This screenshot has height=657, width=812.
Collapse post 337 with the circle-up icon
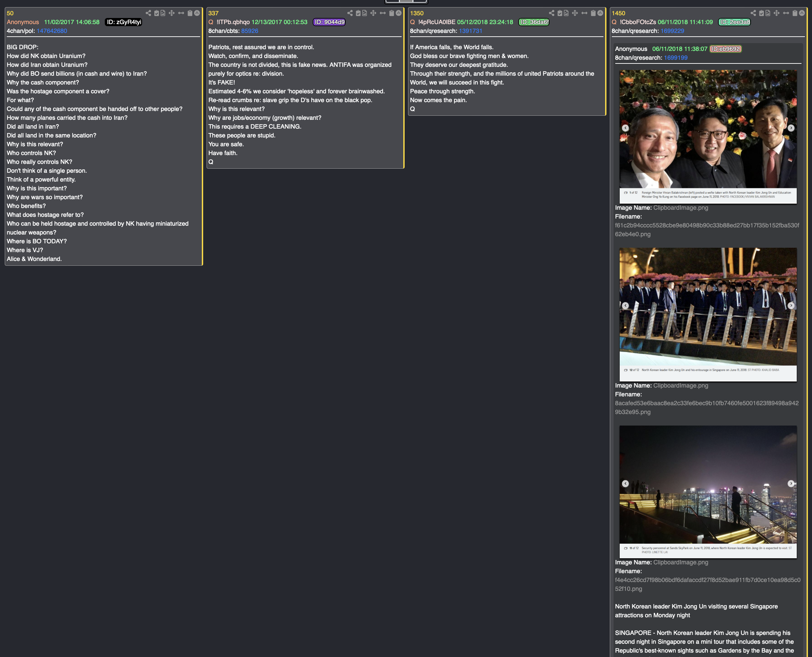[x=399, y=13]
